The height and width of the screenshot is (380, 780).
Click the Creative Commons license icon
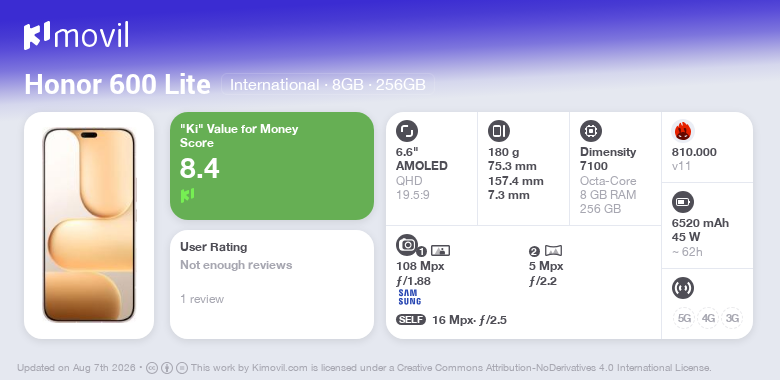click(152, 368)
